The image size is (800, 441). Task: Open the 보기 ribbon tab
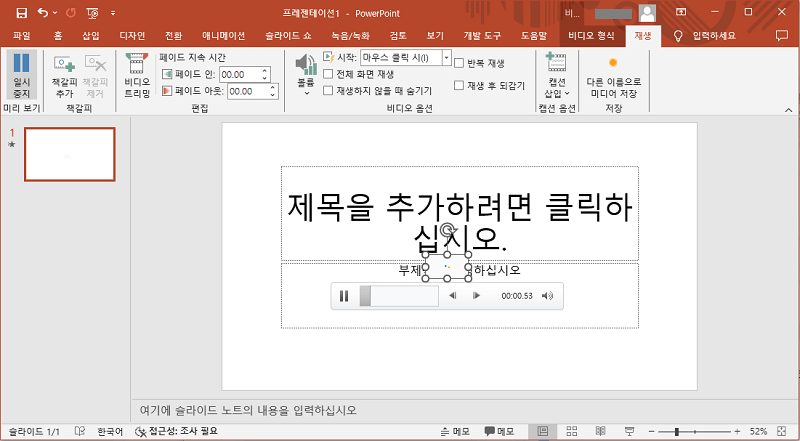click(x=435, y=36)
